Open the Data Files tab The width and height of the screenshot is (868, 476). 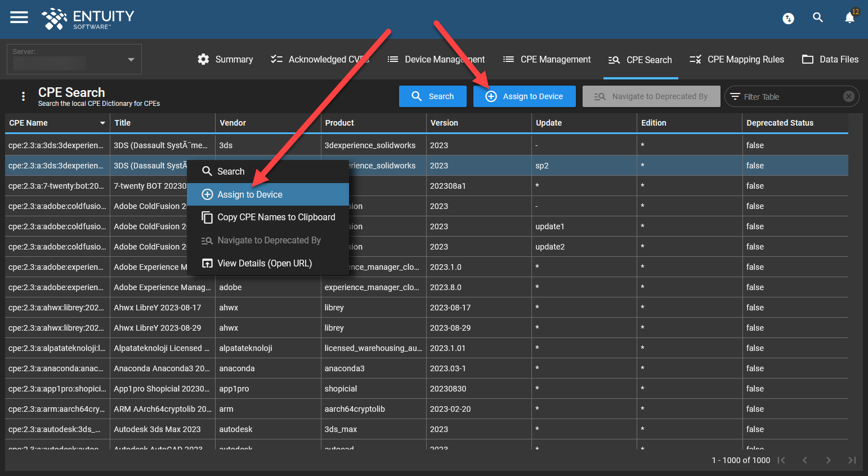830,59
